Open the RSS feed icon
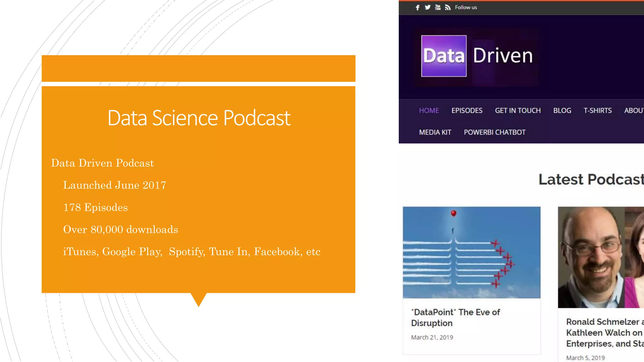Viewport: 644px width, 362px height. [448, 8]
